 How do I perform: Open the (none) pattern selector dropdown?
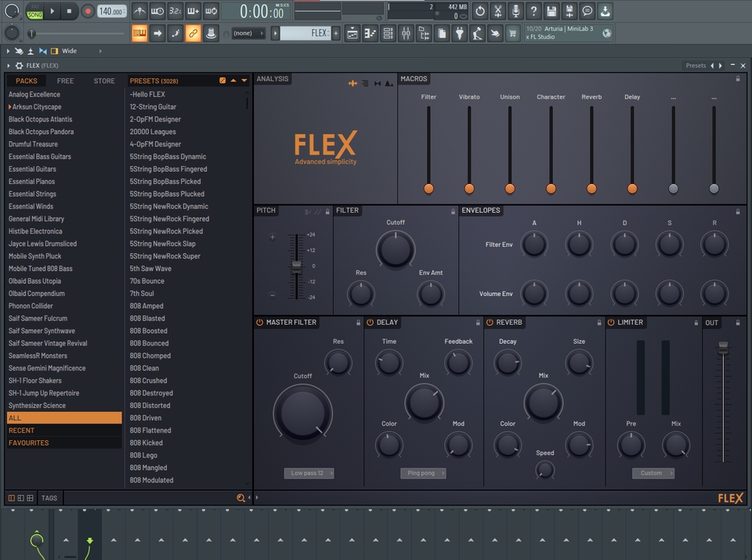248,33
